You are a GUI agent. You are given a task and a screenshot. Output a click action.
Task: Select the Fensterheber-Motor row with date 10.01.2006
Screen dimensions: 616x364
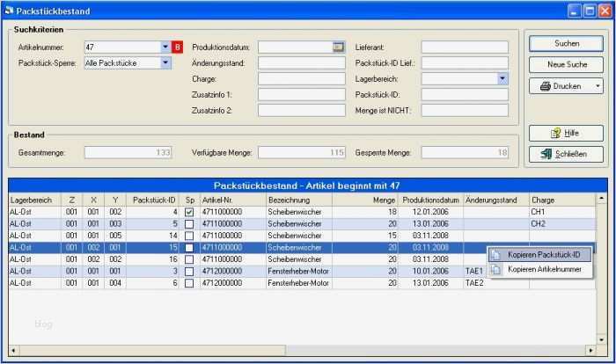pos(302,272)
